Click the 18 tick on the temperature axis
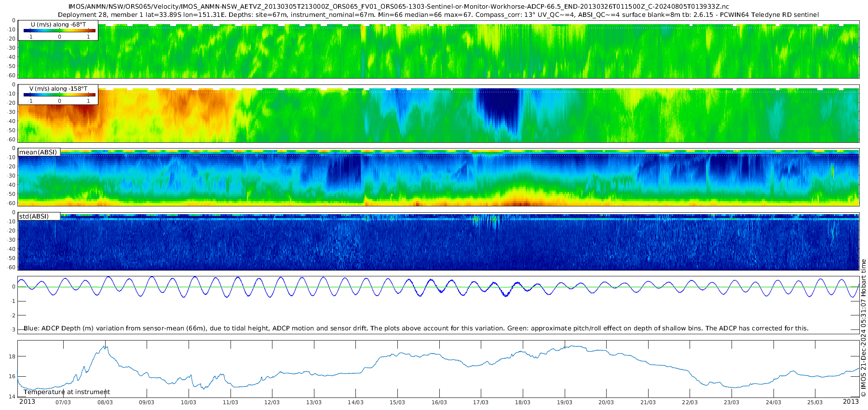 point(13,356)
